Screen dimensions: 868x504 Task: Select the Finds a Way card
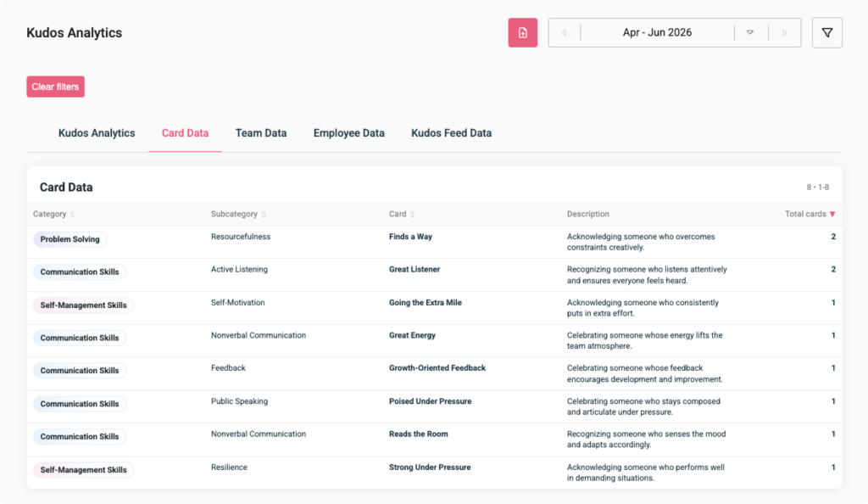coord(410,237)
